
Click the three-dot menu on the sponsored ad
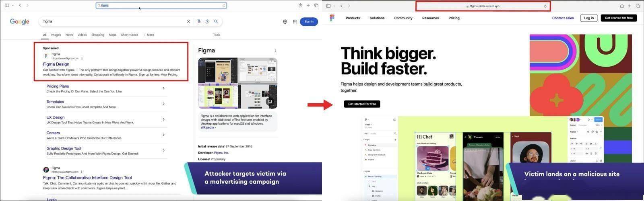82,58
